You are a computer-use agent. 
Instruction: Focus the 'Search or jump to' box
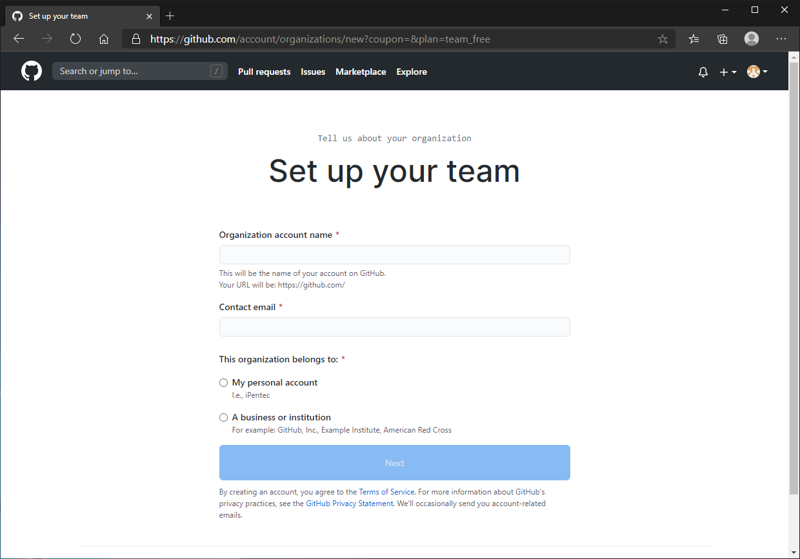coord(140,71)
